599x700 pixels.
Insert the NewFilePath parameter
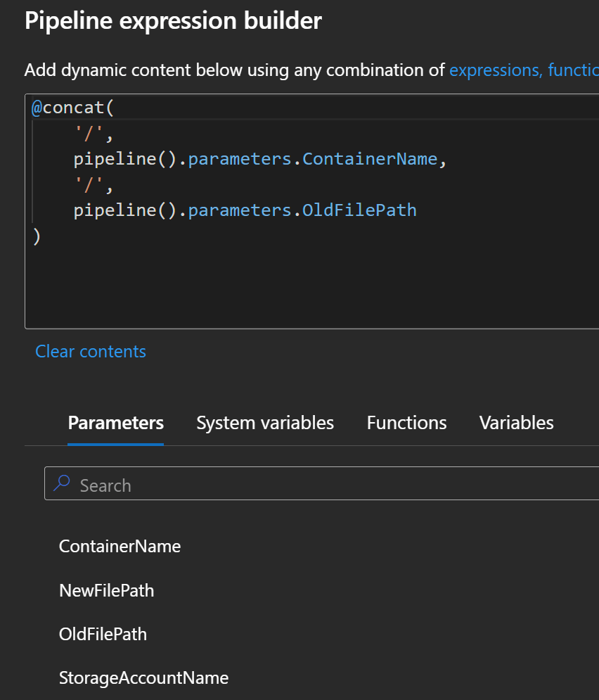[x=106, y=590]
